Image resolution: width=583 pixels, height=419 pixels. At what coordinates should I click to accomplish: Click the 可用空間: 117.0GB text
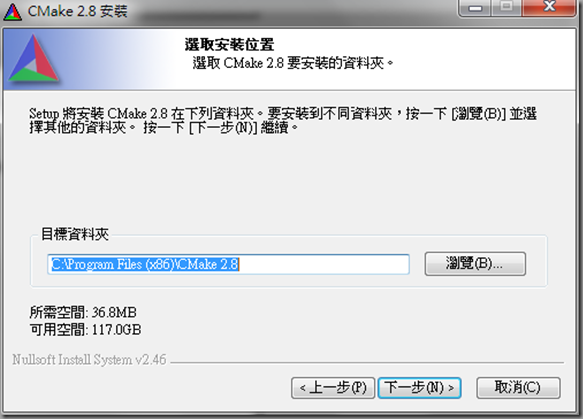(x=85, y=329)
